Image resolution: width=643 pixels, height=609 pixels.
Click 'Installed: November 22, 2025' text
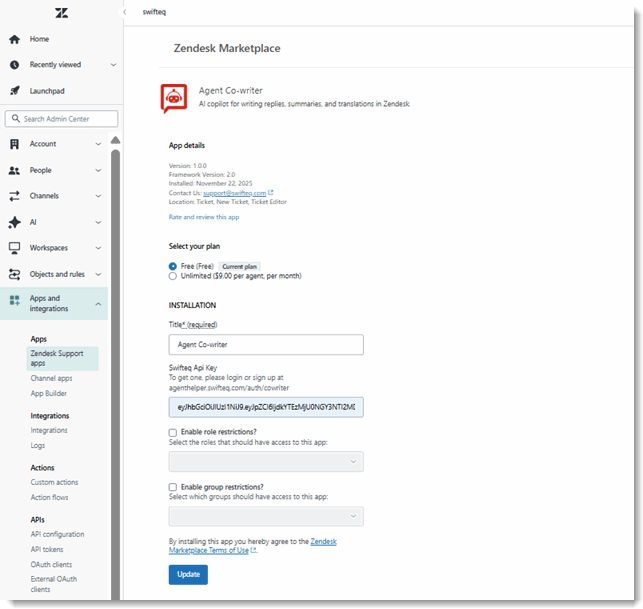[x=210, y=183]
